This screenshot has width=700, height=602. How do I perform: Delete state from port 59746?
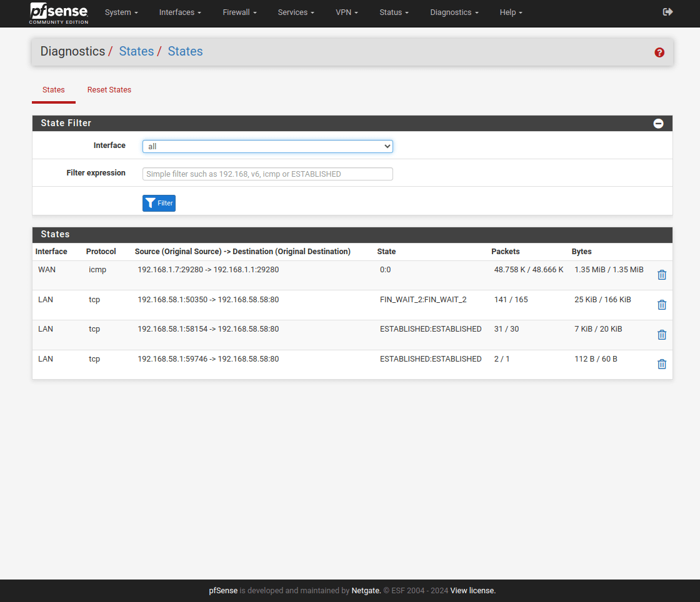662,364
